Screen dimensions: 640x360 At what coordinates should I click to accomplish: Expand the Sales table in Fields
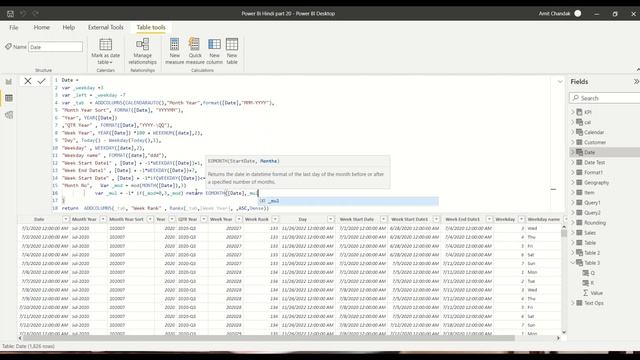573,233
